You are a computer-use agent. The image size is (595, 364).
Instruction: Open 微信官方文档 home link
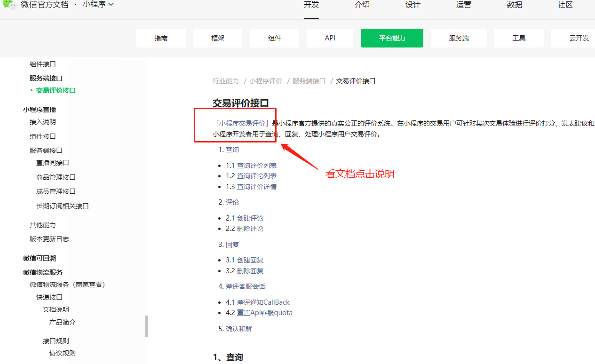click(45, 5)
